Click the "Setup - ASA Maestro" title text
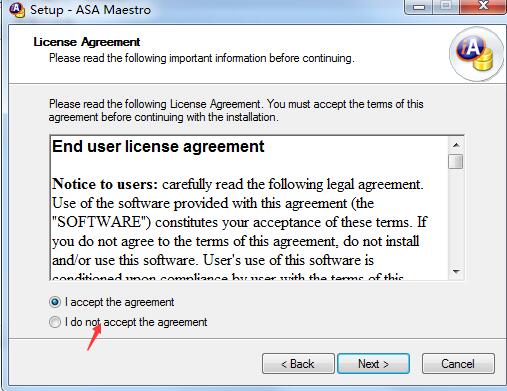The width and height of the screenshot is (507, 391). click(x=90, y=10)
